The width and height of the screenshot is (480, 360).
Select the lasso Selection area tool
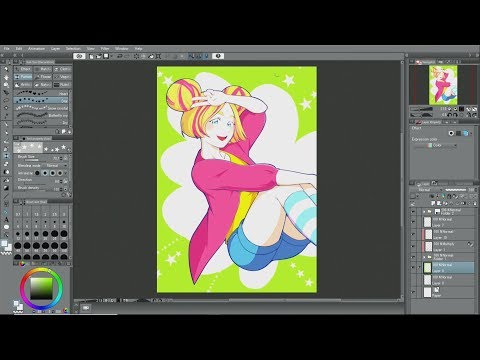[6, 100]
